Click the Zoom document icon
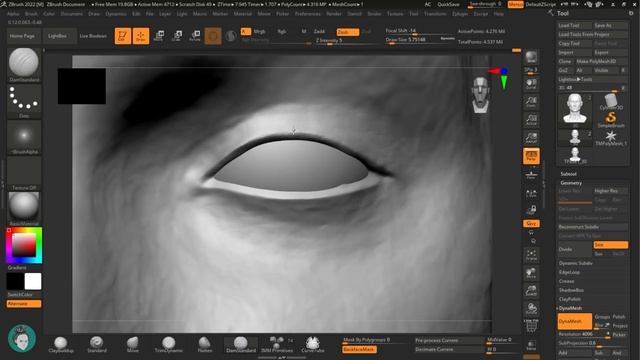This screenshot has width=640, height=360. point(531,102)
